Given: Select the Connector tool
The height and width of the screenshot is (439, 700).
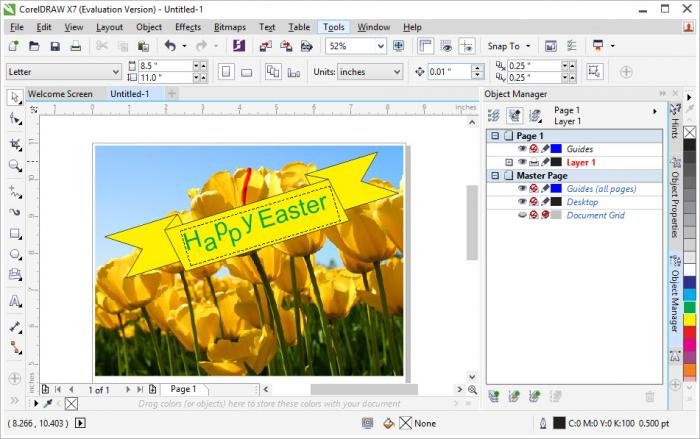Looking at the screenshot, I should (x=15, y=347).
